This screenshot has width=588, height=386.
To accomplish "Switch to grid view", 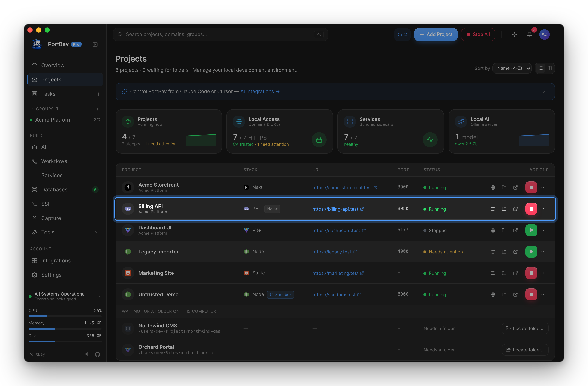I will pos(549,68).
